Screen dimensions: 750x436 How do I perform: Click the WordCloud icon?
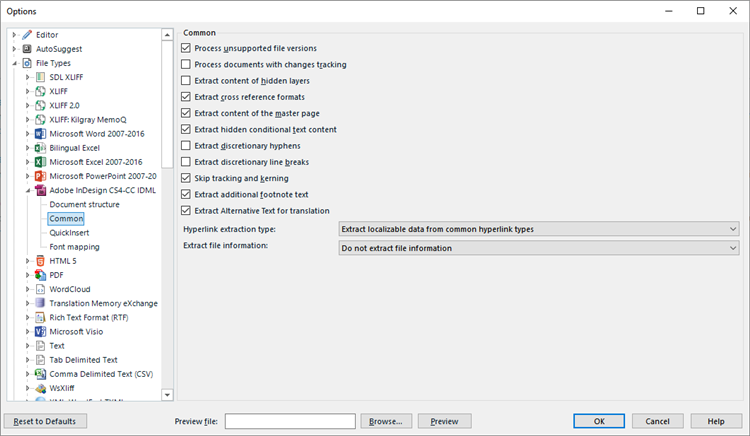click(x=41, y=289)
